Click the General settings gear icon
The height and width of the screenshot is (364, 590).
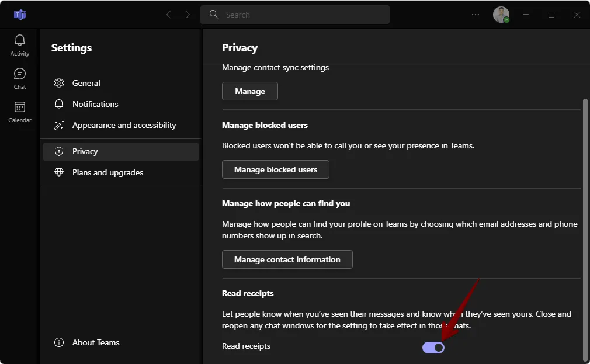(59, 83)
